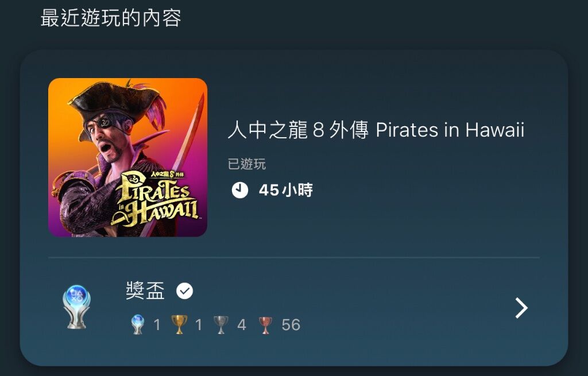Click the bronze trophy icon

point(265,325)
